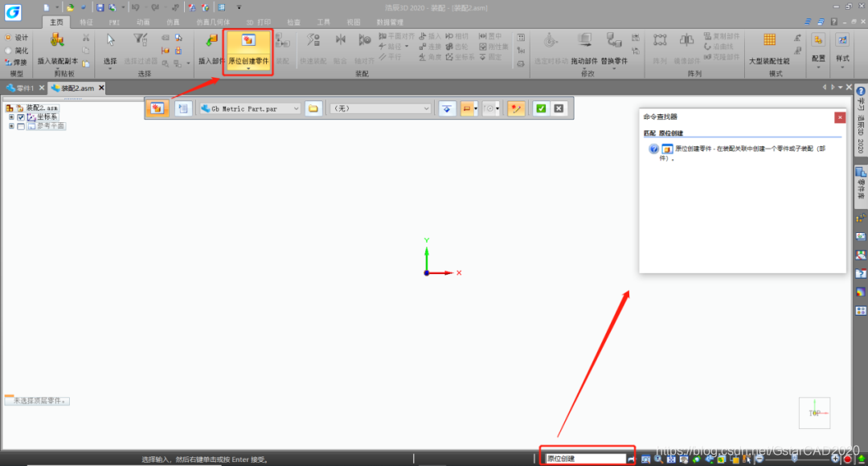This screenshot has height=466, width=868.
Task: Click the 镜像部件 mirror icon
Action: [686, 40]
